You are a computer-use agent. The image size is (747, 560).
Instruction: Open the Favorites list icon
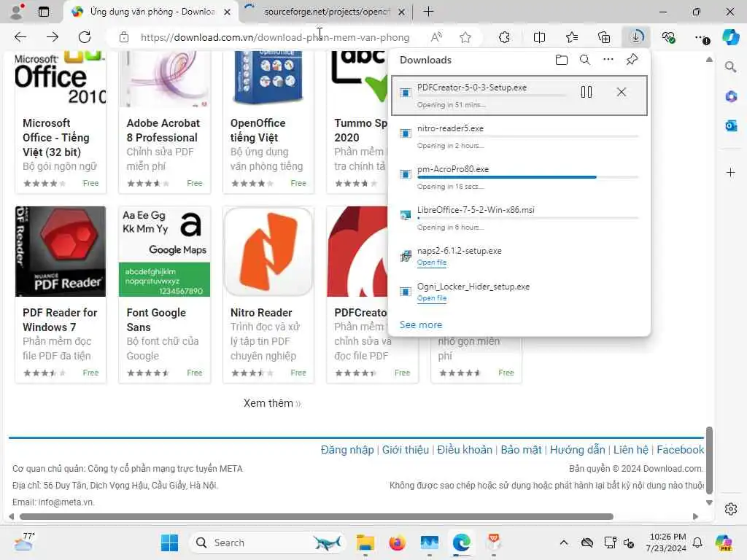pos(572,37)
